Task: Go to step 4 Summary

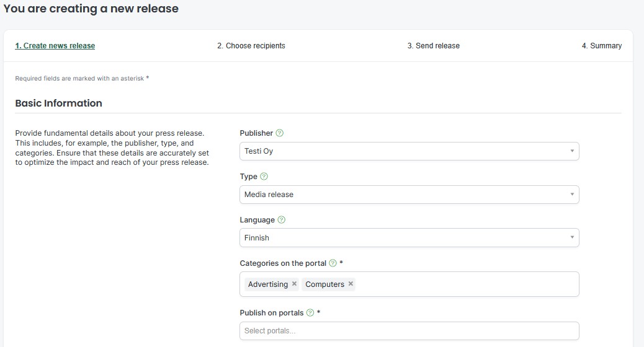Action: pos(602,45)
